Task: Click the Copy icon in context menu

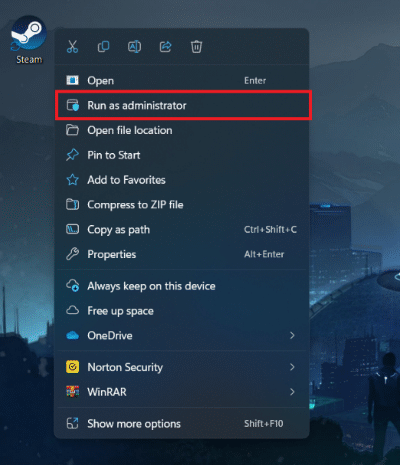Action: (103, 47)
